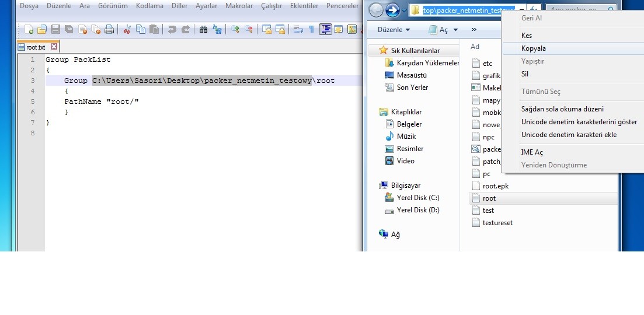Screen dimensions: 644x315
Task: Click the Aç button in Explorer toolbar
Action: pyautogui.click(x=438, y=30)
